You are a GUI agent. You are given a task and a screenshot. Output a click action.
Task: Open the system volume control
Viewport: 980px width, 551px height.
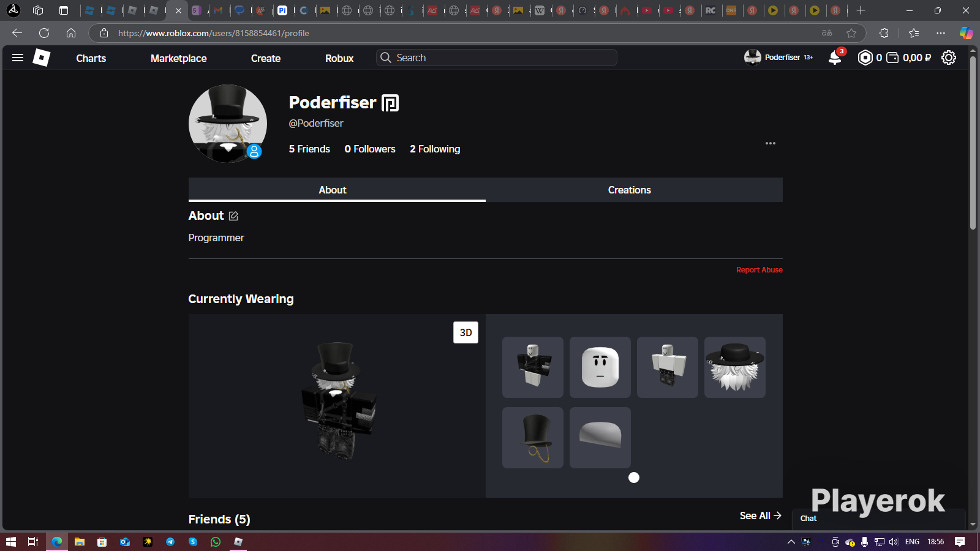(894, 542)
